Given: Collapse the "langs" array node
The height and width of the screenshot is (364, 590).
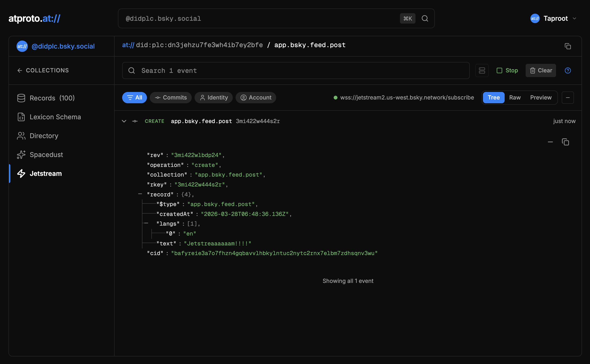Looking at the screenshot, I should [x=146, y=223].
